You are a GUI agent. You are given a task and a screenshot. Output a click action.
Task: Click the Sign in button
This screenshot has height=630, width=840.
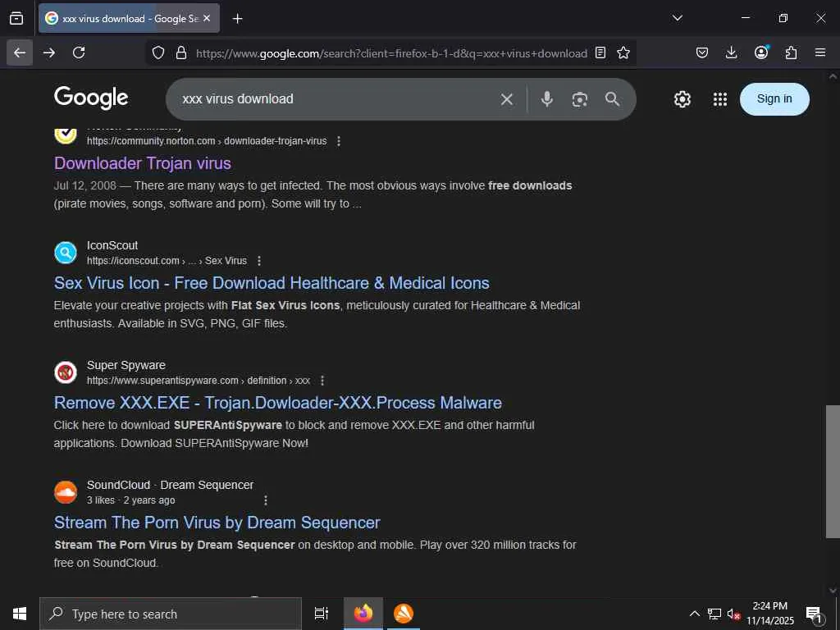774,99
